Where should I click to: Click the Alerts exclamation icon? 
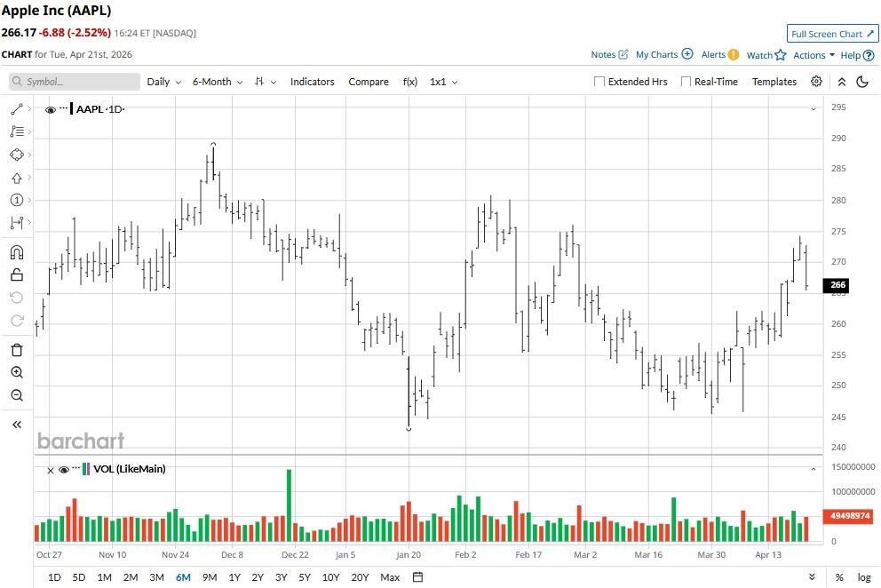tap(734, 54)
